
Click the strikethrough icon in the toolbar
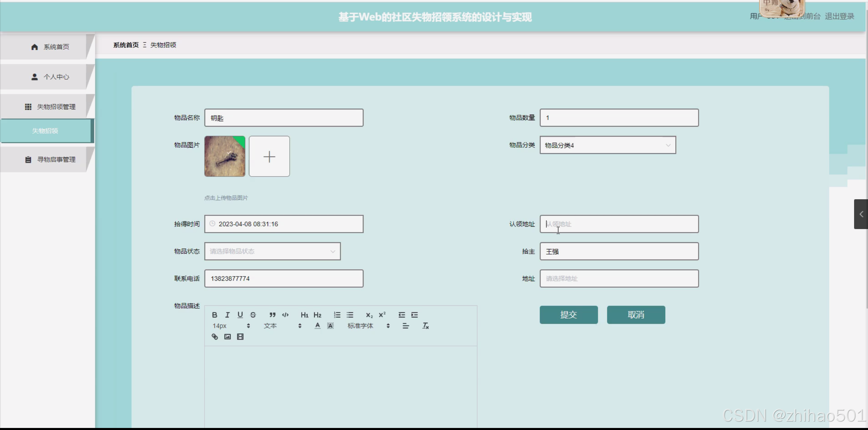[253, 315]
